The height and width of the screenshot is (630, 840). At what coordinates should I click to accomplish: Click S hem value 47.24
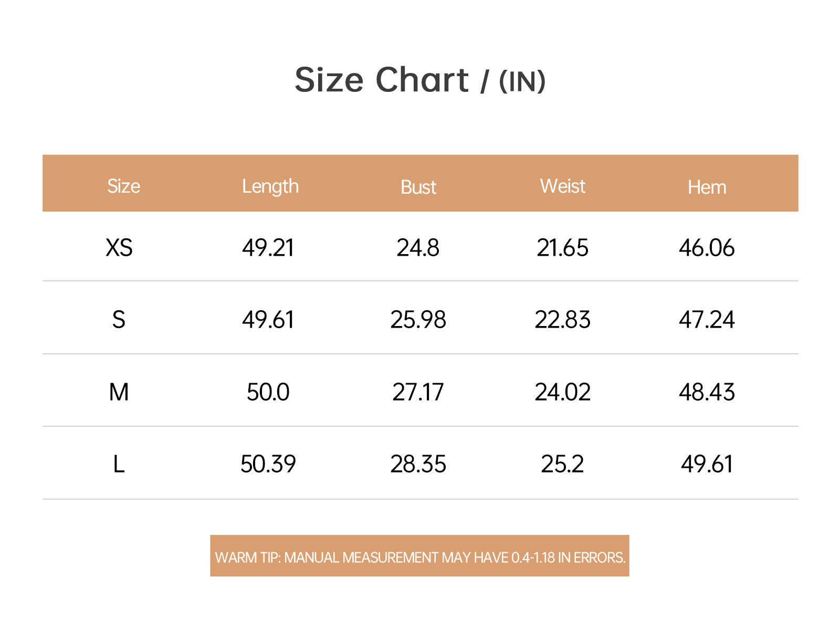pyautogui.click(x=707, y=320)
